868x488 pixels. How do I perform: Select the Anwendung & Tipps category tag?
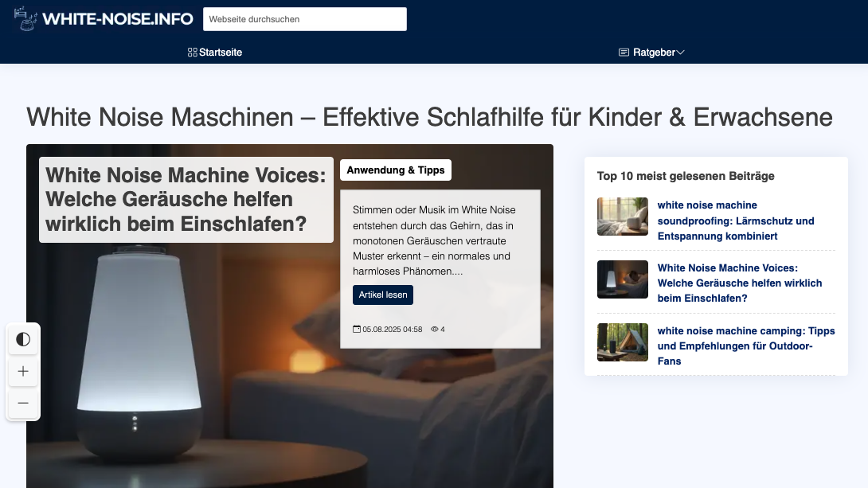pos(396,170)
